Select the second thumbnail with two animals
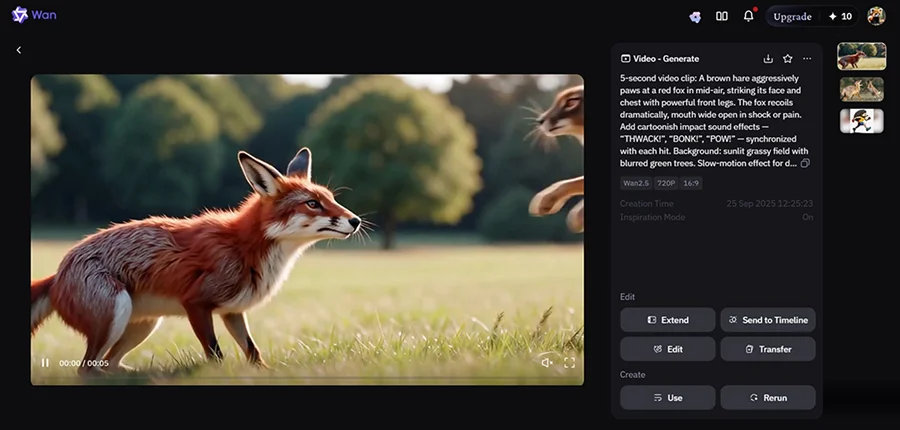The height and width of the screenshot is (430, 900). (862, 88)
